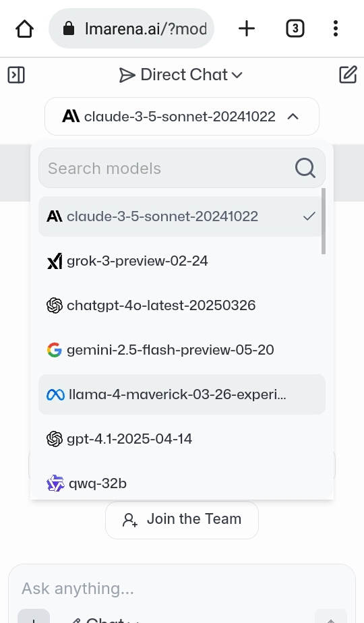
Task: Pick llama-4-maverick-03-26-experimental option
Action: 182,394
